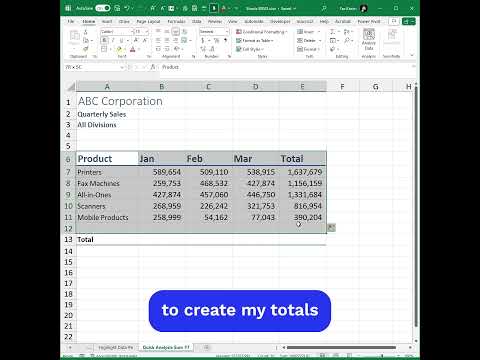The height and width of the screenshot is (360, 480).
Task: Collapse the ribbon with the chevron
Action: coord(412,55)
